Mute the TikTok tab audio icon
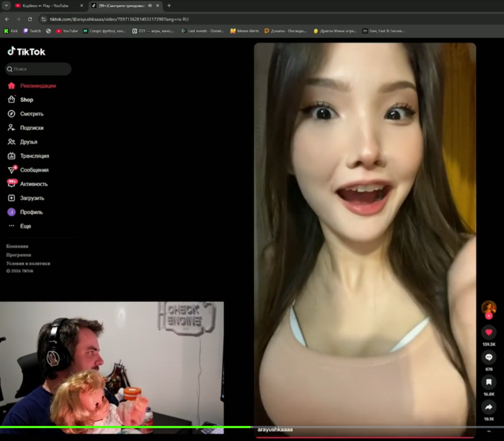Image resolution: width=504 pixels, height=441 pixels. pos(150,5)
